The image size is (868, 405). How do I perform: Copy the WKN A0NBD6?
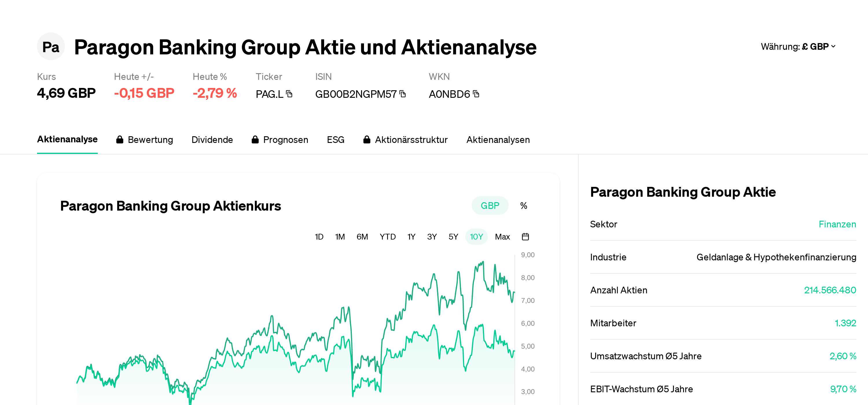pos(477,94)
